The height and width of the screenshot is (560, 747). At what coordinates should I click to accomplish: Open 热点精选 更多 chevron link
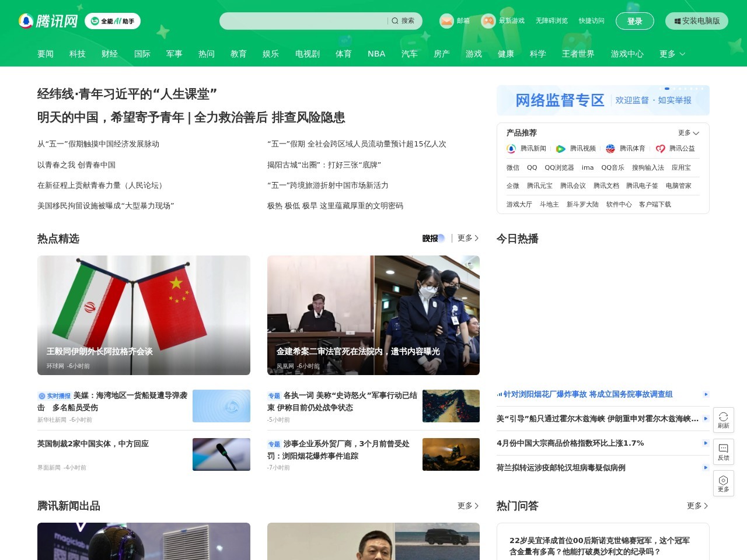[x=468, y=238]
